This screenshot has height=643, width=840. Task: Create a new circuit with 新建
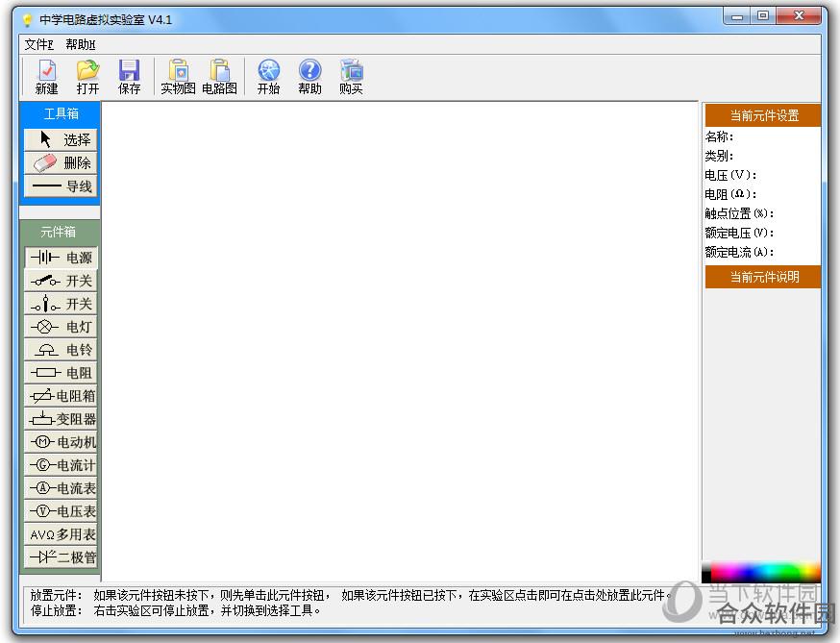tap(46, 78)
